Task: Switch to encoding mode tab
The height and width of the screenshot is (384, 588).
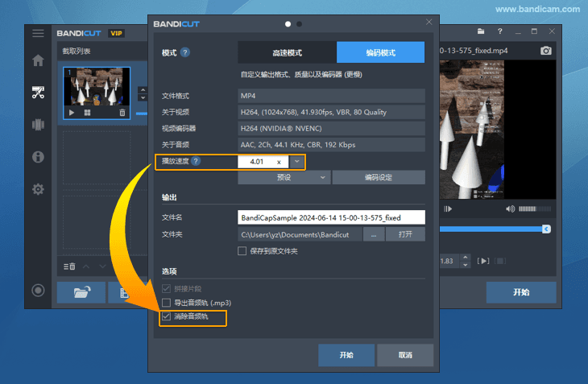Action: click(x=381, y=52)
